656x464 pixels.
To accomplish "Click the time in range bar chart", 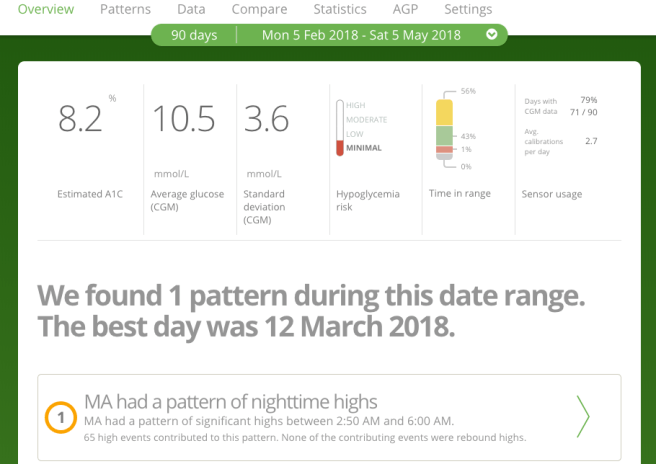I will tap(444, 128).
